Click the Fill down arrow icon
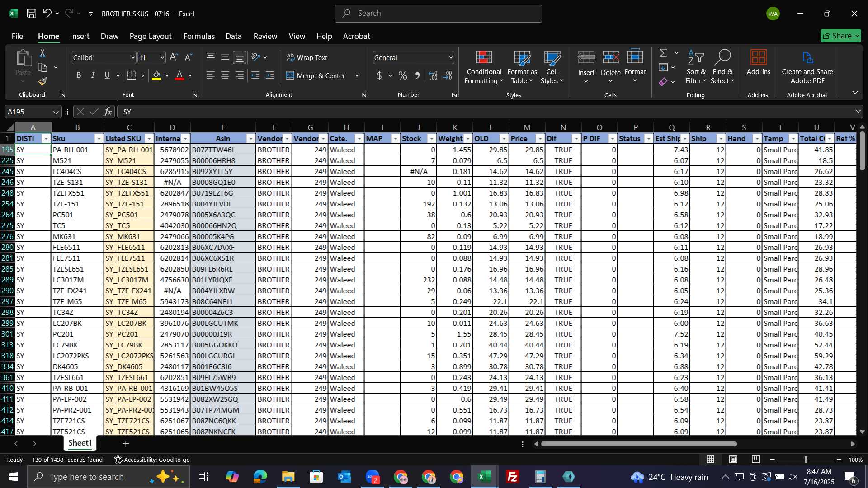The width and height of the screenshot is (868, 488). coord(663,68)
